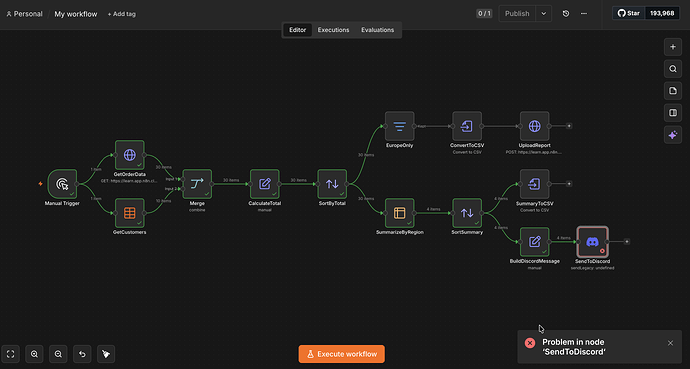Click the Publish button
690x369 pixels.
[x=517, y=14]
